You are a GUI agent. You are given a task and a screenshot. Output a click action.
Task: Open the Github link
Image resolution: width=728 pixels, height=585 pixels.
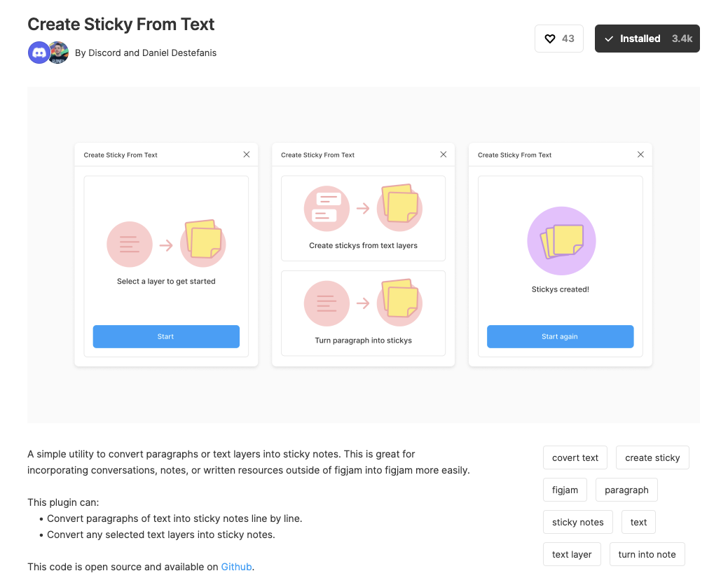(236, 567)
